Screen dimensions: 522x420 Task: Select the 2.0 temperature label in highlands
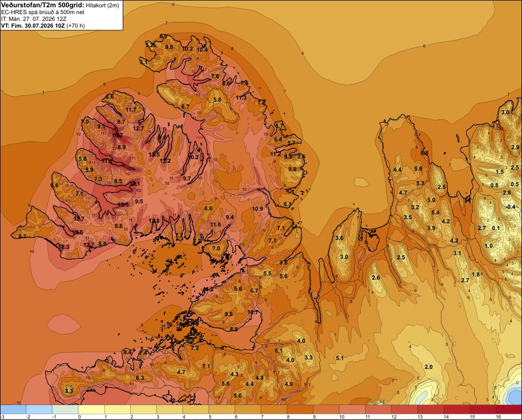[429, 367]
